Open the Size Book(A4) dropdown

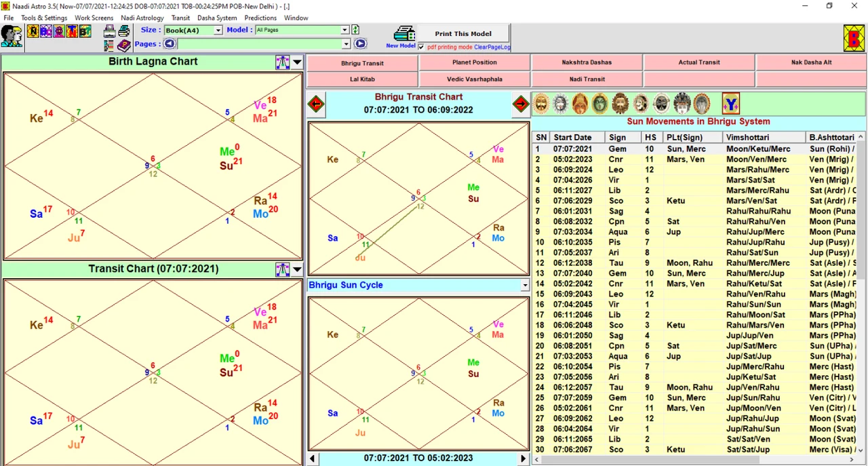[218, 30]
